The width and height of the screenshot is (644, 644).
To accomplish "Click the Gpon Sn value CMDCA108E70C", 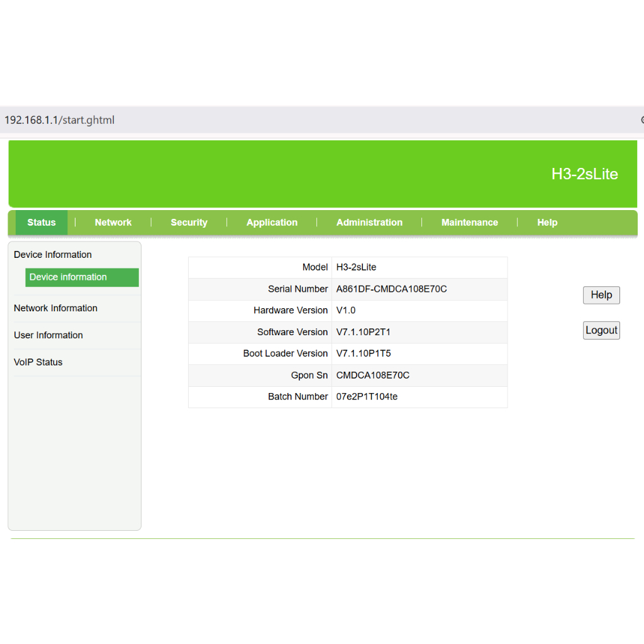I will pos(373,375).
